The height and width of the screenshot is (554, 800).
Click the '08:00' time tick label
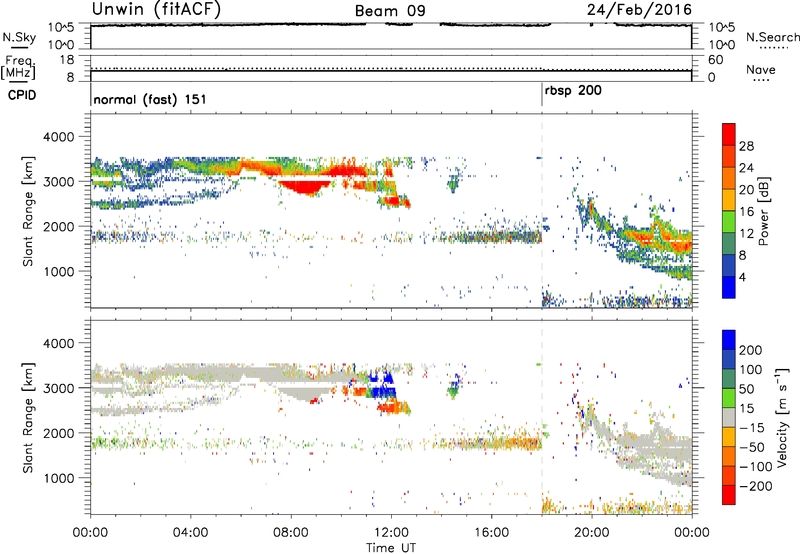[x=291, y=533]
